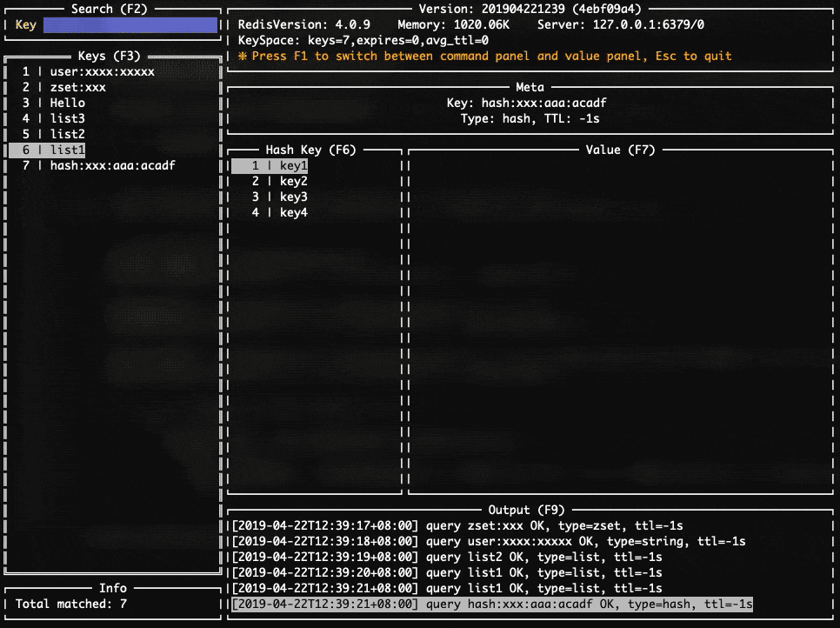Click the log line for query zset:xxx
Image resolution: width=840 pixels, height=628 pixels.
(457, 525)
